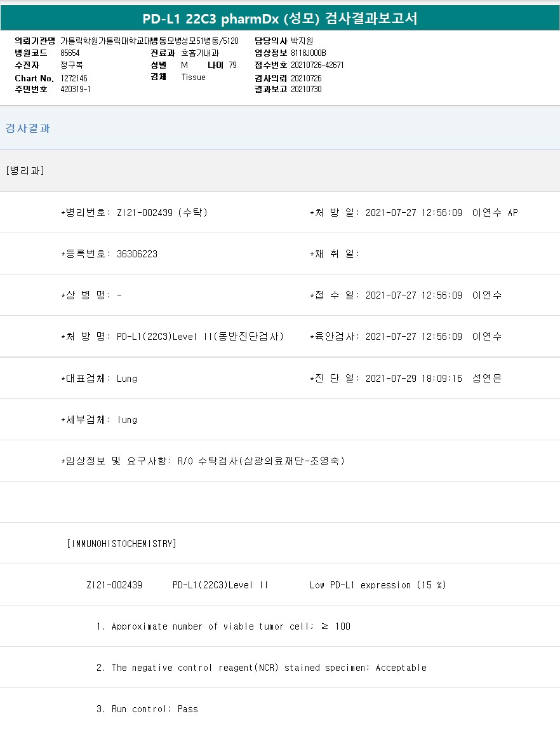The height and width of the screenshot is (730, 560).
Task: Select the [병리과] section label
Action: (25, 171)
